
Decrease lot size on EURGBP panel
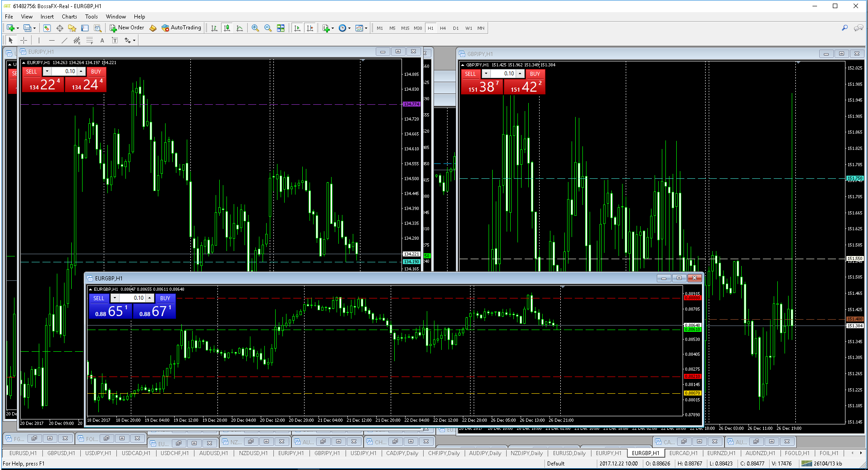[115, 298]
